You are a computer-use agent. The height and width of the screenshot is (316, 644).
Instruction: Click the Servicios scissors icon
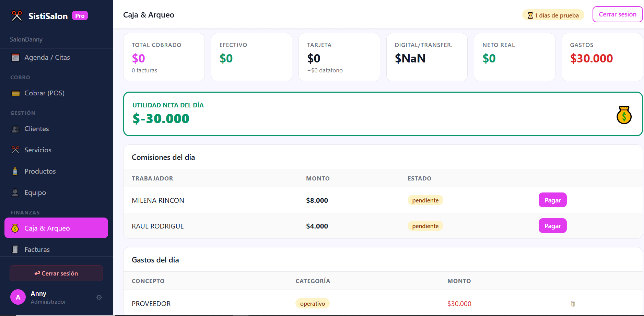15,150
